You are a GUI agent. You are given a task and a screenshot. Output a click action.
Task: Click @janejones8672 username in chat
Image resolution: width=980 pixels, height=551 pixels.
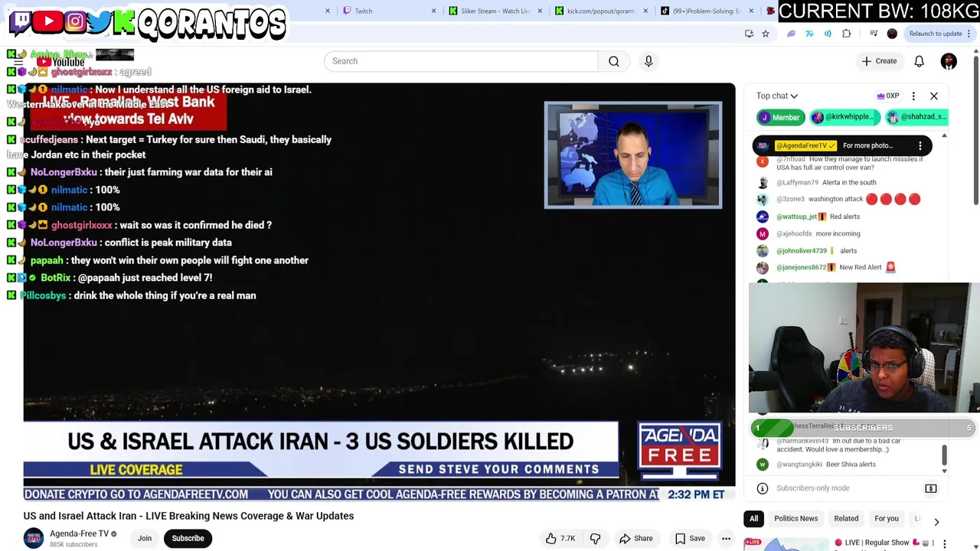coord(802,267)
